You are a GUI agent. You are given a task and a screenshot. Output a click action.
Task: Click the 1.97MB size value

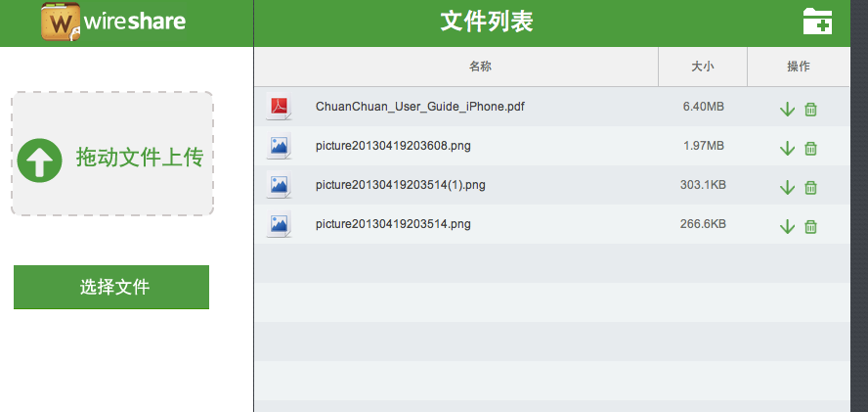tap(704, 146)
